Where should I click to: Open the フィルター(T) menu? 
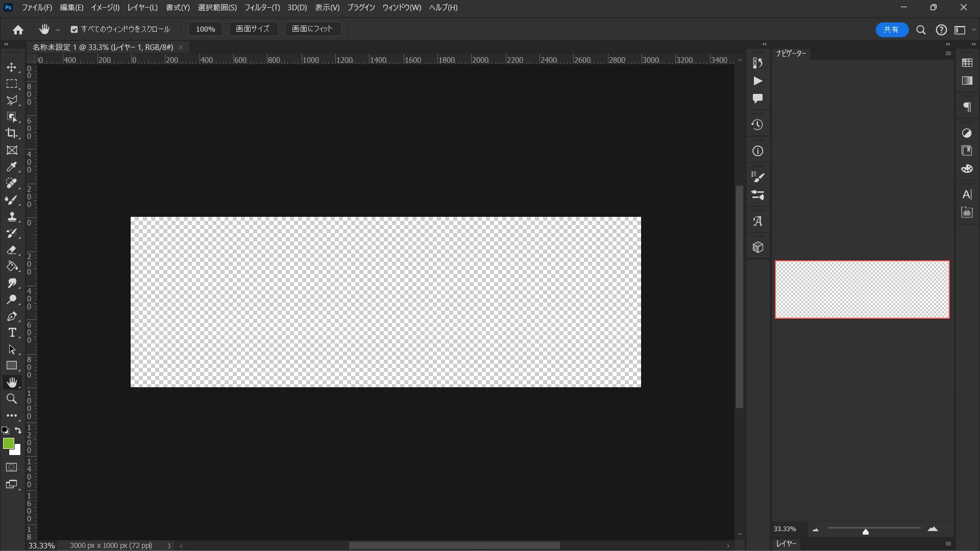click(x=262, y=8)
